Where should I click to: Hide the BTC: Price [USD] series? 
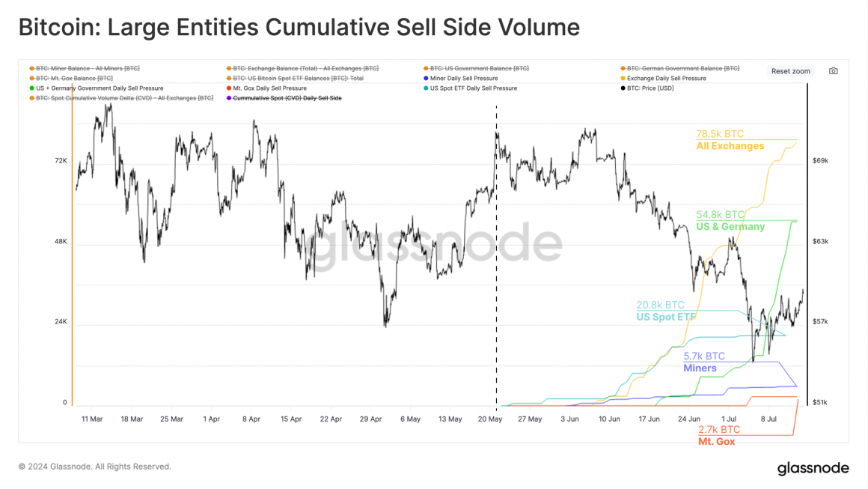[x=647, y=88]
